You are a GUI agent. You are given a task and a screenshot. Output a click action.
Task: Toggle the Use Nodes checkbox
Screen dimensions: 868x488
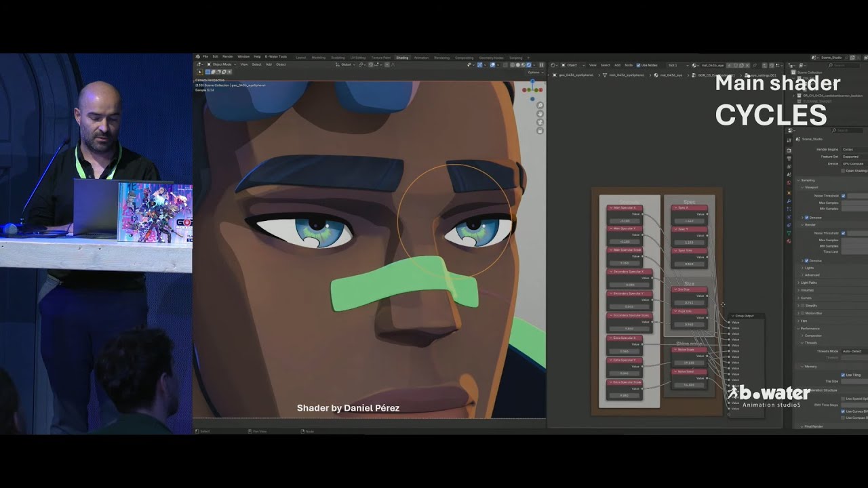[638, 65]
